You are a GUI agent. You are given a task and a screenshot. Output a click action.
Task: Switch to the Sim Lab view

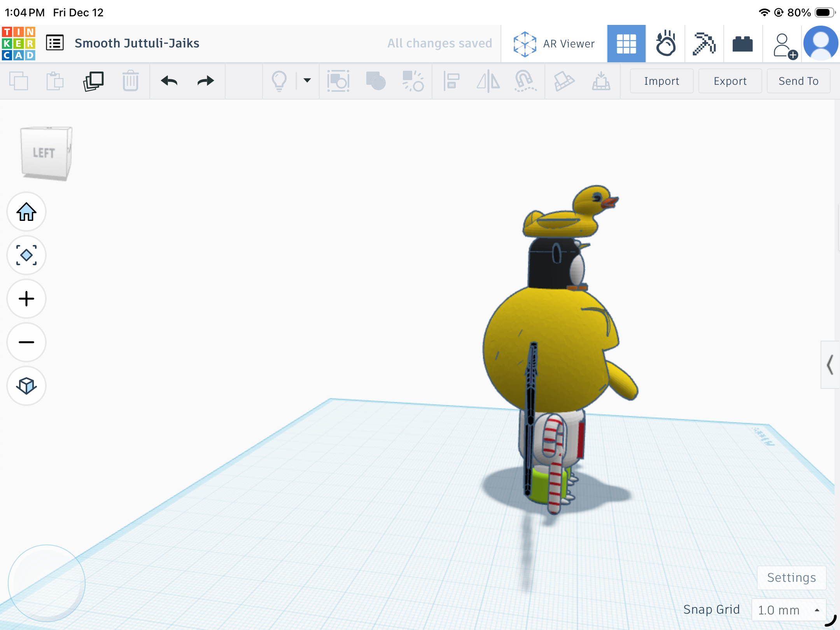[665, 44]
